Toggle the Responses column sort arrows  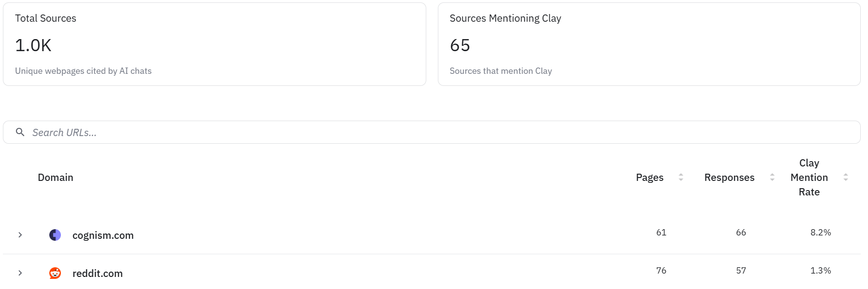pyautogui.click(x=772, y=177)
